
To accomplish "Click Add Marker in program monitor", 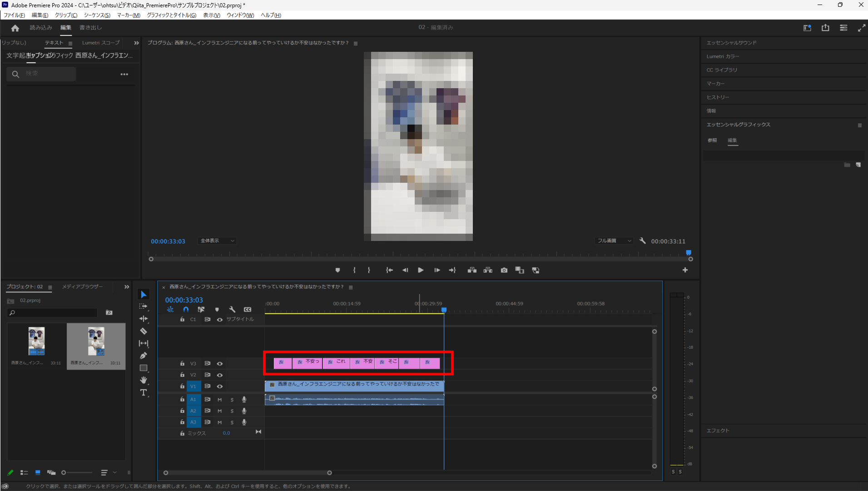I will [337, 270].
